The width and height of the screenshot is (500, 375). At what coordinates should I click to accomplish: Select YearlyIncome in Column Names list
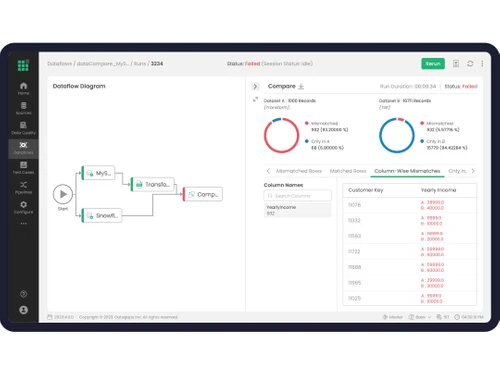(298, 210)
